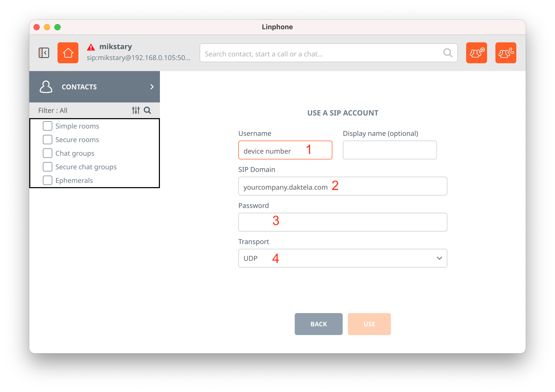Start a conference call via group-call icon

506,53
